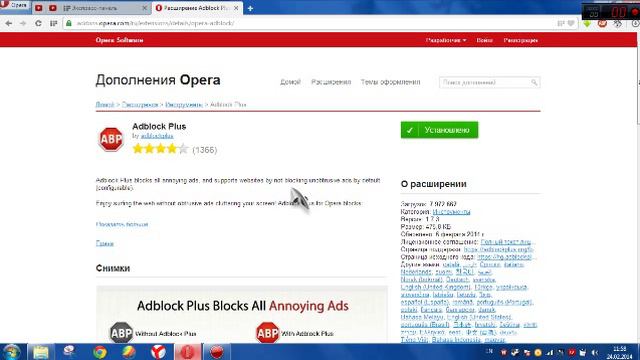640x360 pixels.
Task: Click the green Установлено button
Action: pos(439,130)
